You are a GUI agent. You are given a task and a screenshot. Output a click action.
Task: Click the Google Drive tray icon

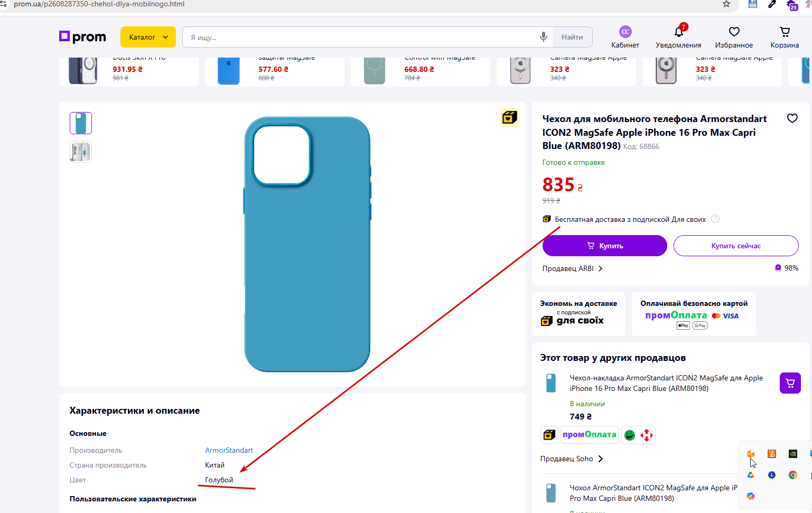751,475
